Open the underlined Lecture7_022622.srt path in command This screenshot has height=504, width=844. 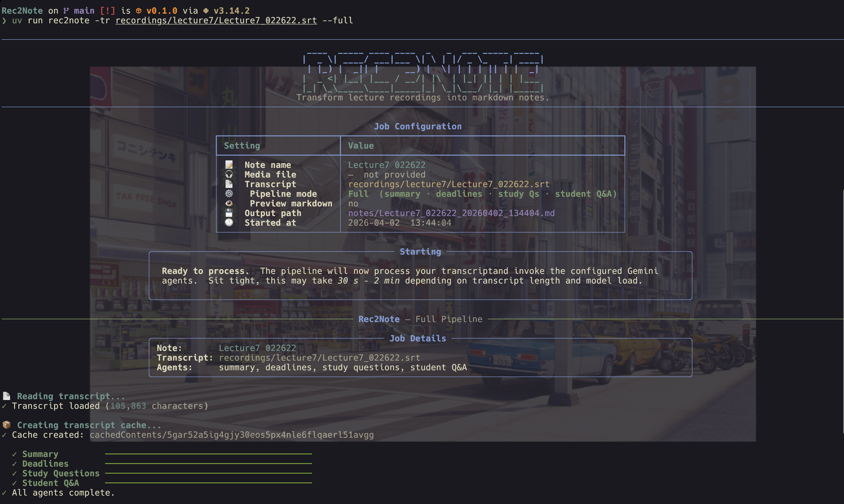pos(216,20)
